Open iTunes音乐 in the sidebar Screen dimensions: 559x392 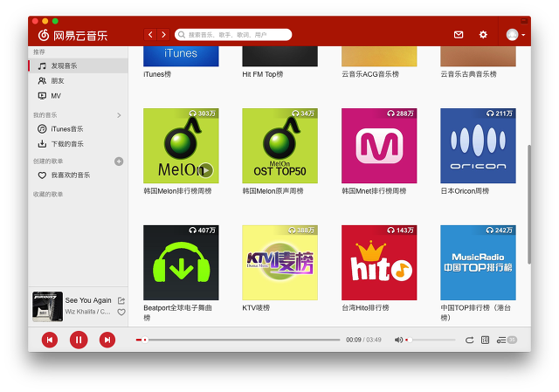click(x=78, y=129)
